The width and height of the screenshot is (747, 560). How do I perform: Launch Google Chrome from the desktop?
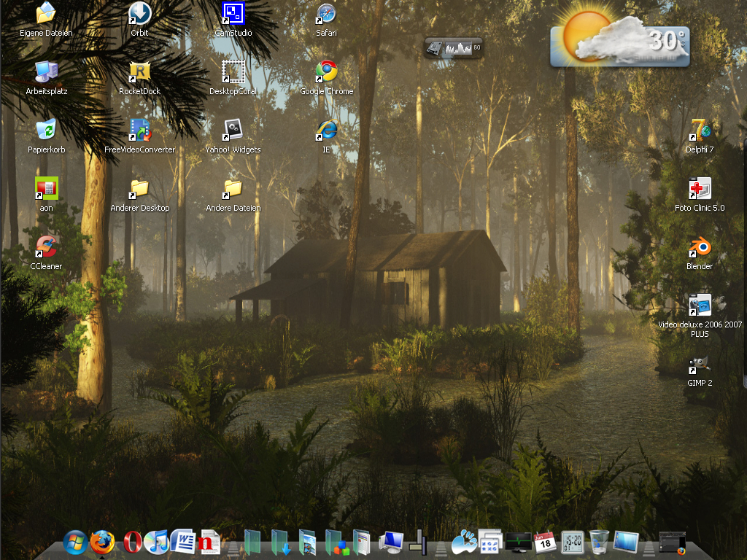coord(326,72)
